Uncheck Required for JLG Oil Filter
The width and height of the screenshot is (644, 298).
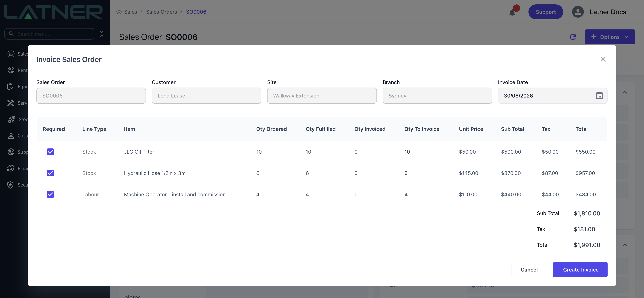pos(50,152)
